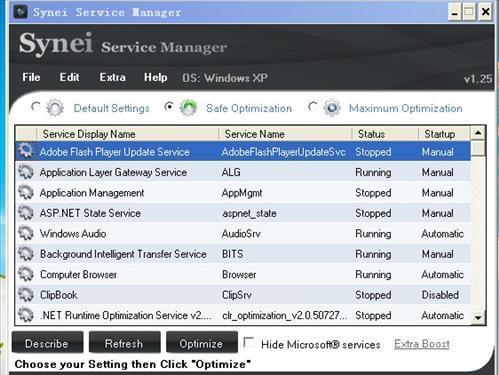Click the Refresh button
This screenshot has height=375, width=499.
tap(124, 342)
